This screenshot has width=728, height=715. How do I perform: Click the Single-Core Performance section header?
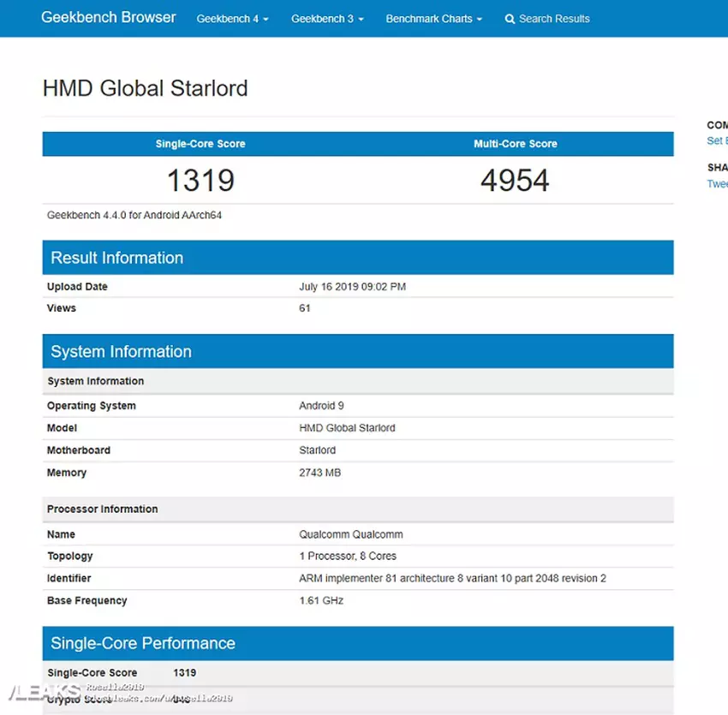(142, 643)
